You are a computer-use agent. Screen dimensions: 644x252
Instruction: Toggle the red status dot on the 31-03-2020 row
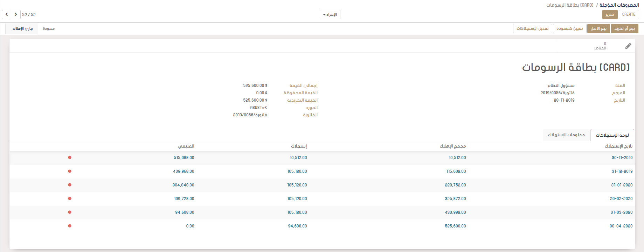point(70,212)
